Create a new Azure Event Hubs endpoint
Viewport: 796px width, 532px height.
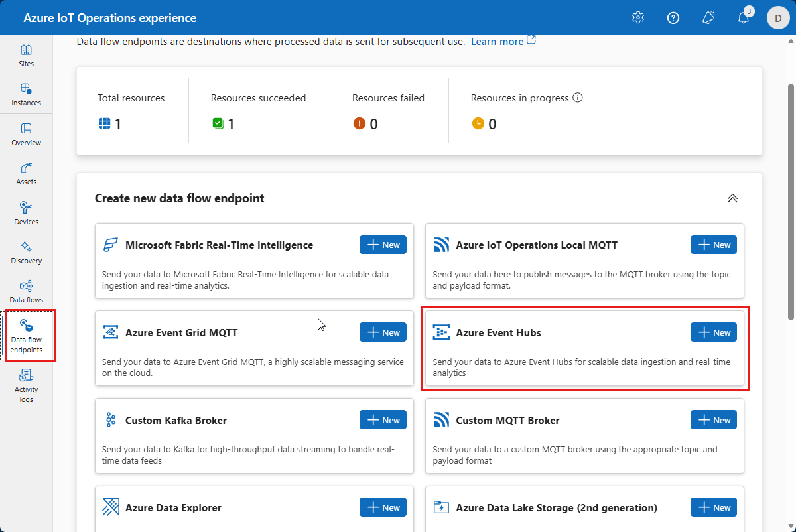coord(713,332)
